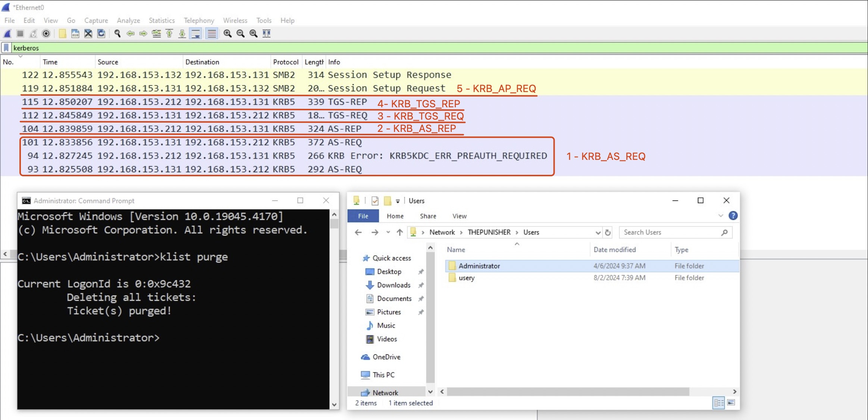Jump to the first packet
Image resolution: width=868 pixels, height=420 pixels.
point(169,34)
